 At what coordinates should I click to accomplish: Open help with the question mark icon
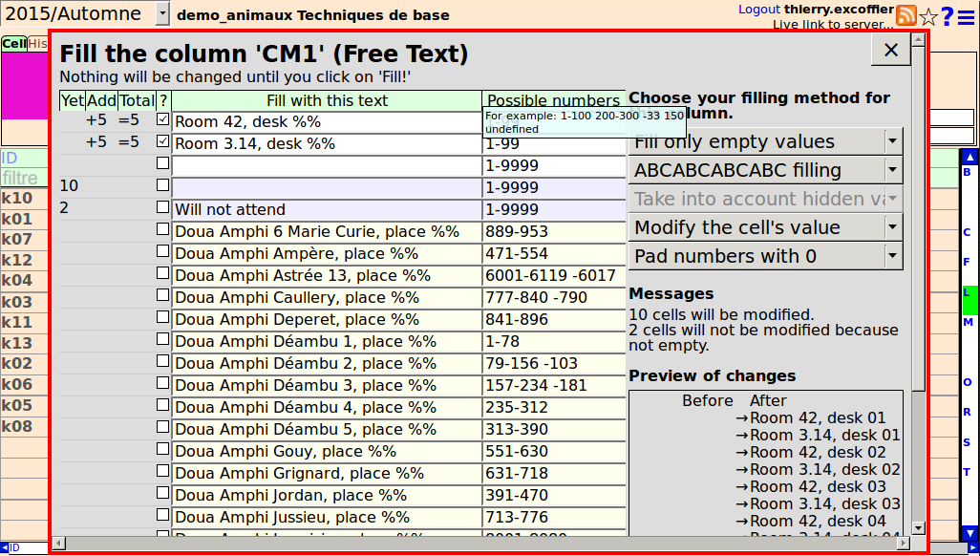coord(948,16)
